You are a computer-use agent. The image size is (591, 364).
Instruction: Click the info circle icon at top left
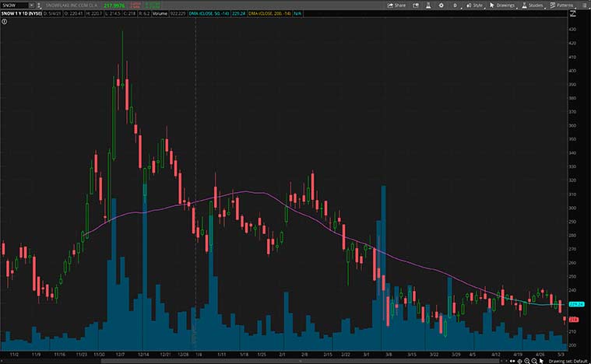coord(5,21)
